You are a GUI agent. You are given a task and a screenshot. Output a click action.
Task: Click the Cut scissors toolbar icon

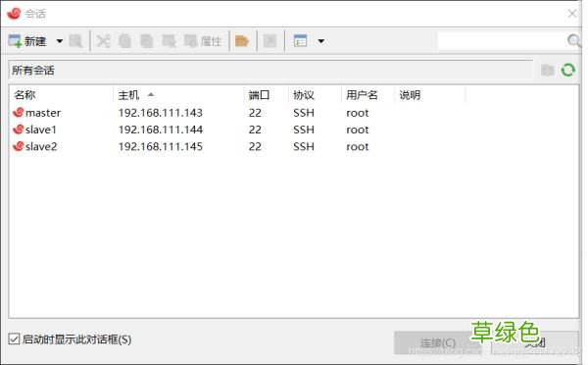click(x=103, y=41)
